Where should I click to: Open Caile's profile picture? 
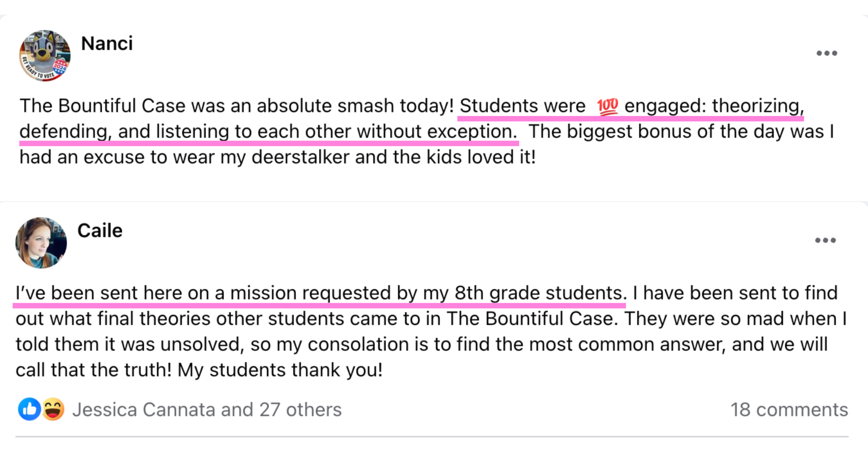pyautogui.click(x=41, y=243)
